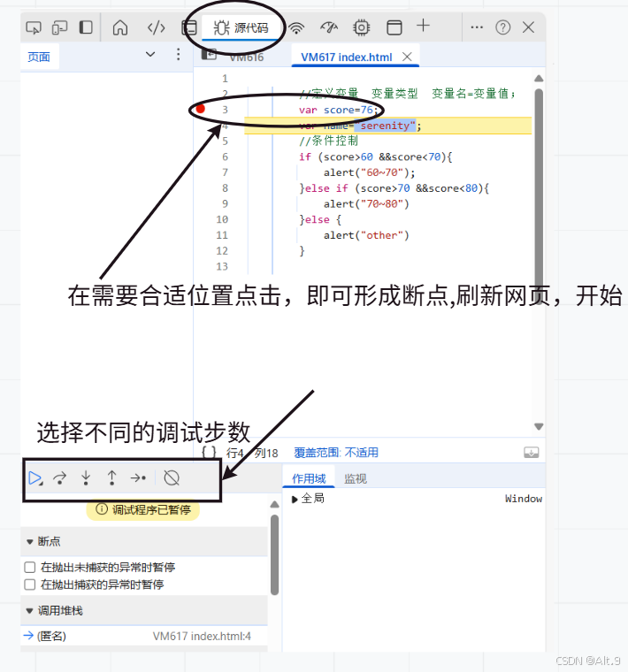Image resolution: width=628 pixels, height=672 pixels.
Task: Activate the inspect element picker icon
Action: pos(34,28)
